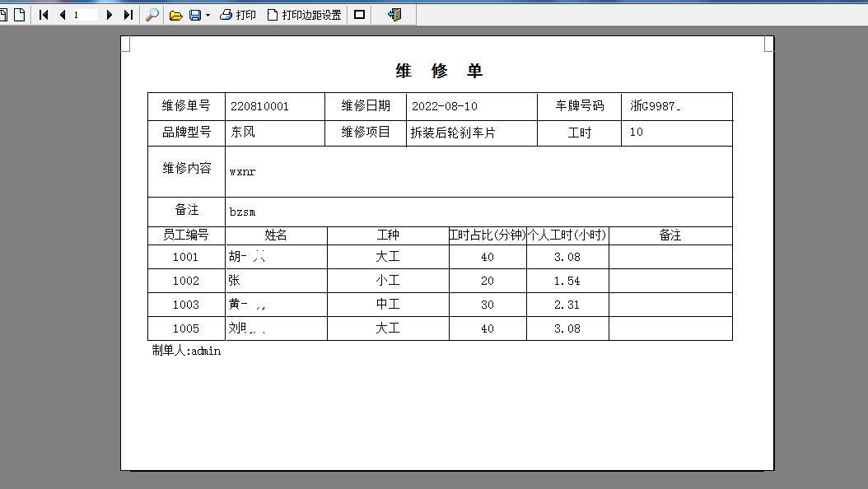The width and height of the screenshot is (868, 489).
Task: Click the 个人工时(小时) column header
Action: (567, 235)
